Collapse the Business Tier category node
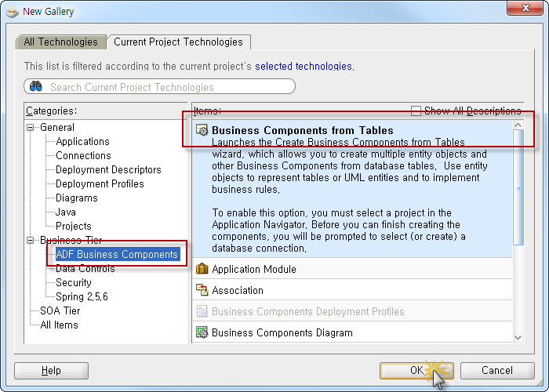 click(x=31, y=240)
